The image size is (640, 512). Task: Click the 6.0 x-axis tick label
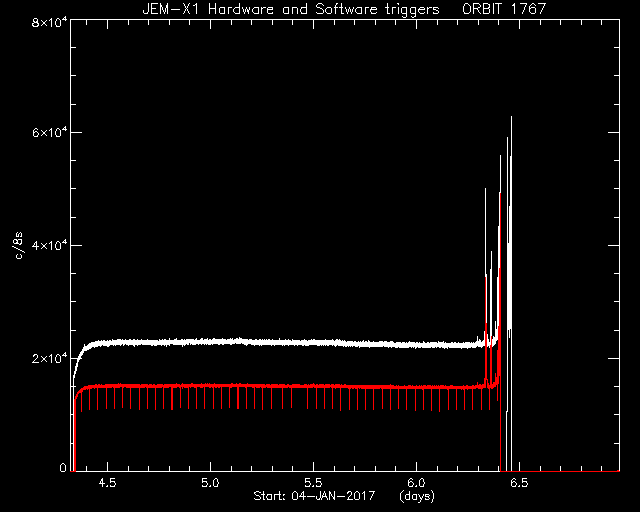[416, 483]
